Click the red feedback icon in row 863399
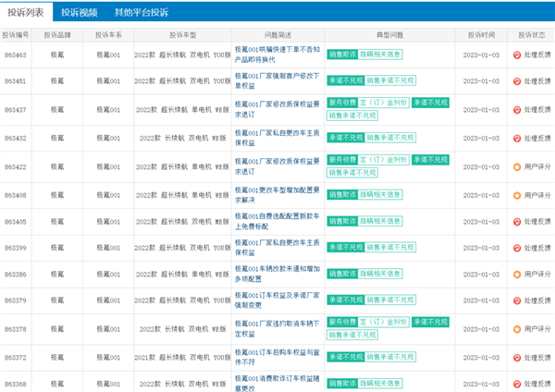The height and width of the screenshot is (392, 555). tap(517, 248)
